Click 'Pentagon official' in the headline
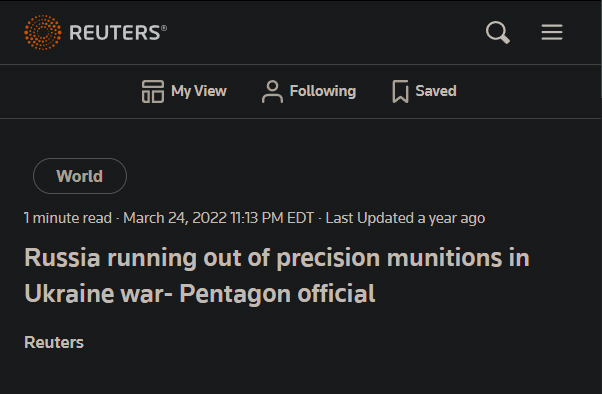 pos(277,294)
